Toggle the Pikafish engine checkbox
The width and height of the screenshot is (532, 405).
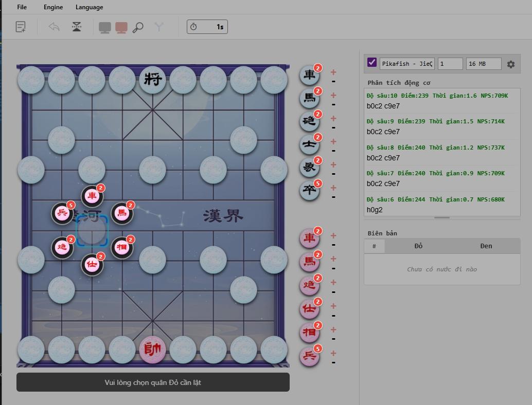pos(372,63)
